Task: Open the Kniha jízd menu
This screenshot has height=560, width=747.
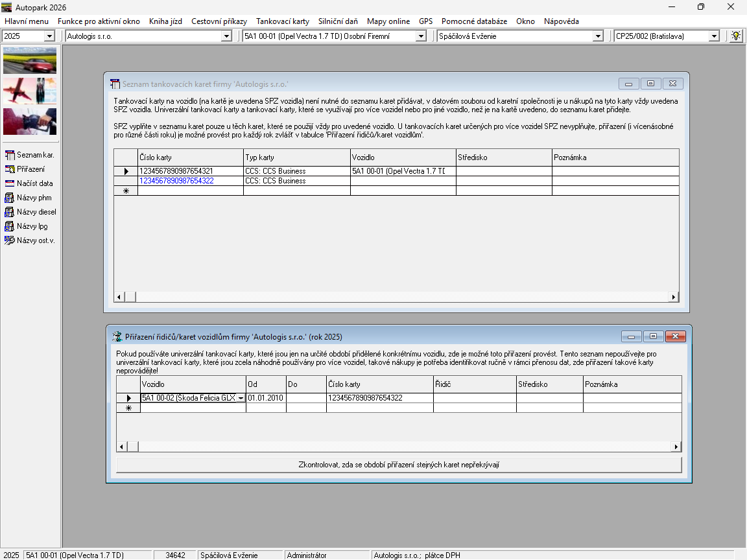Action: tap(165, 21)
